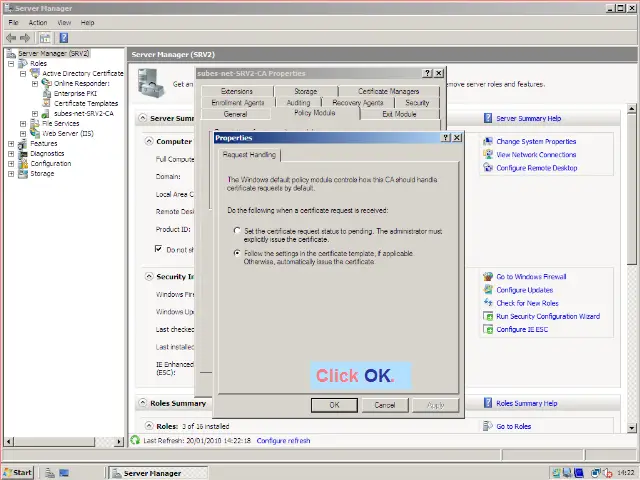Open the Action menu
The width and height of the screenshot is (640, 480).
[38, 22]
